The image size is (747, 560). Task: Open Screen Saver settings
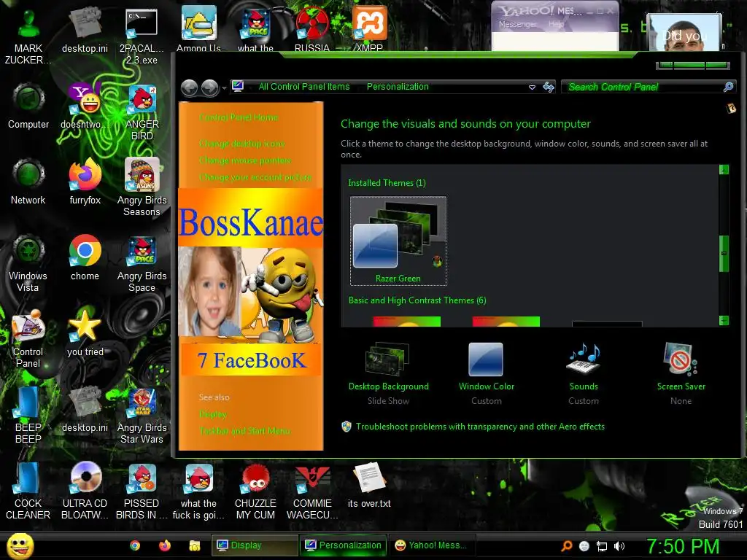pos(681,373)
